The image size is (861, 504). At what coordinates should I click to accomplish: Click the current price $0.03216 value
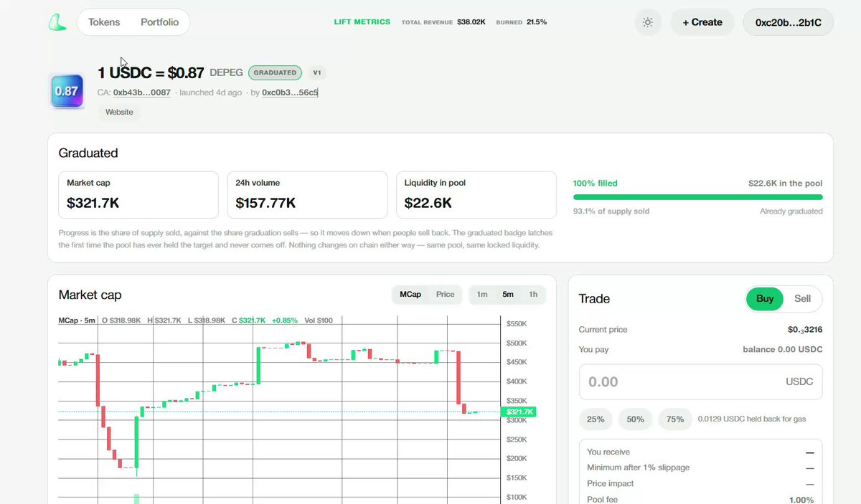[805, 330]
